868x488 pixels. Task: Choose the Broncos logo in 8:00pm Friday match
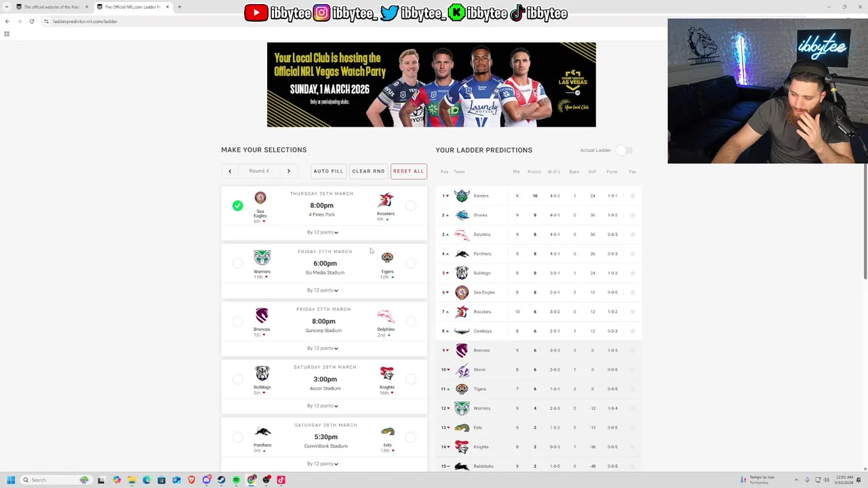[262, 316]
